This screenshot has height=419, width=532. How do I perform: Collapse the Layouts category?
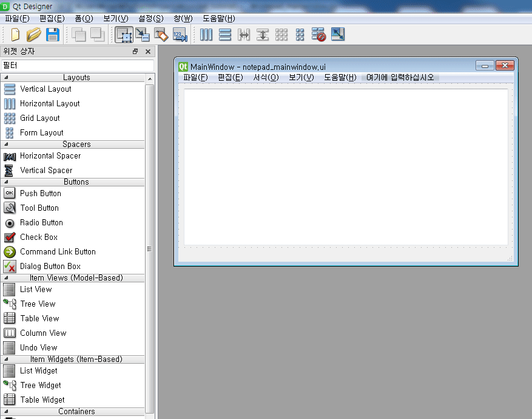[6, 77]
